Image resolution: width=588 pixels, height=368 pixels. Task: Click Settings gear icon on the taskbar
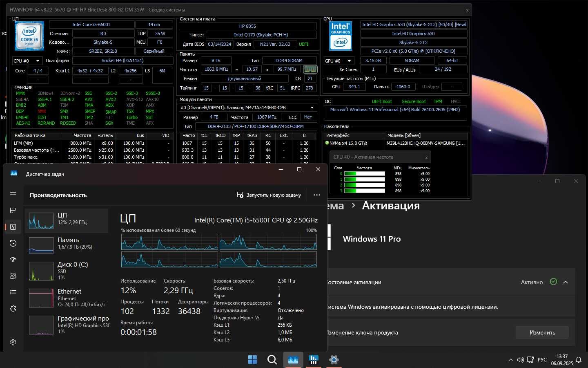coord(334,359)
